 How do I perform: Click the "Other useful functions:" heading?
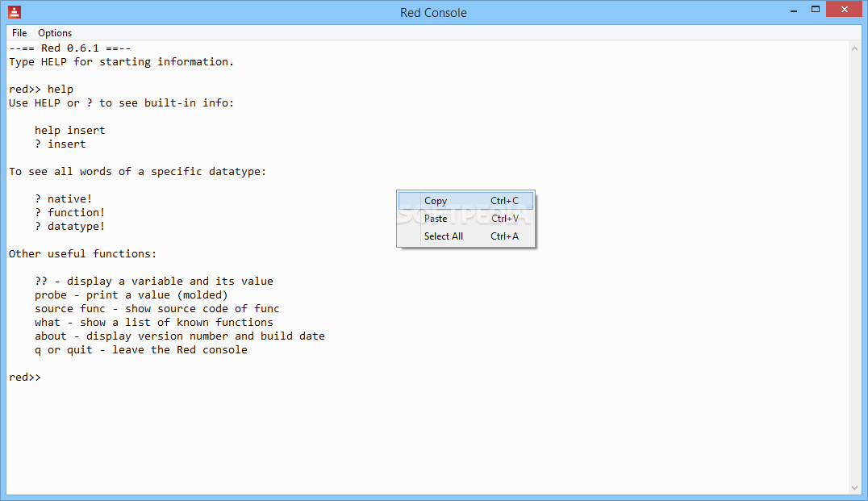point(82,253)
